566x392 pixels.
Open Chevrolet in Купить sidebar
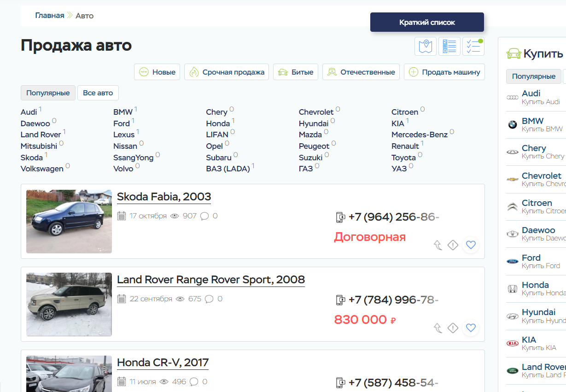tap(541, 176)
